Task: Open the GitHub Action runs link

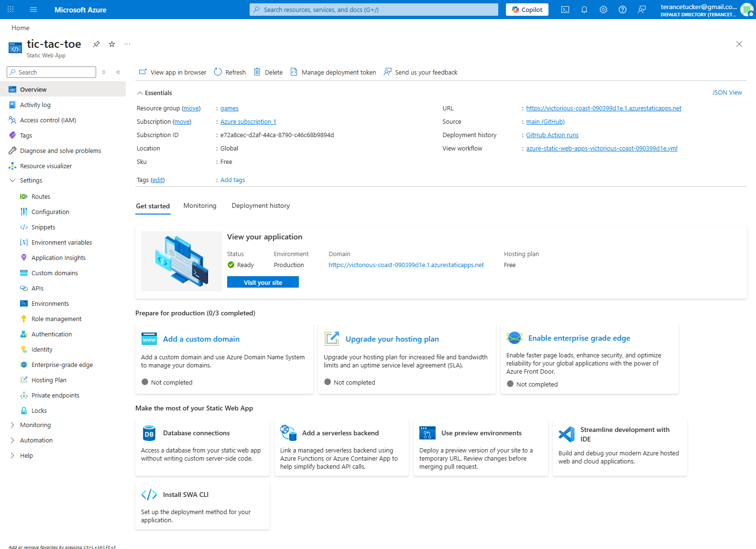Action: (552, 135)
